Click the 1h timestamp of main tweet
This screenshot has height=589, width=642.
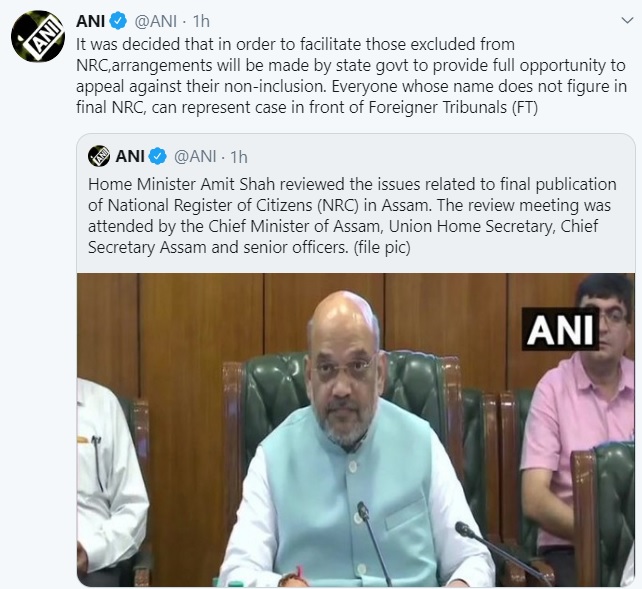click(201, 21)
